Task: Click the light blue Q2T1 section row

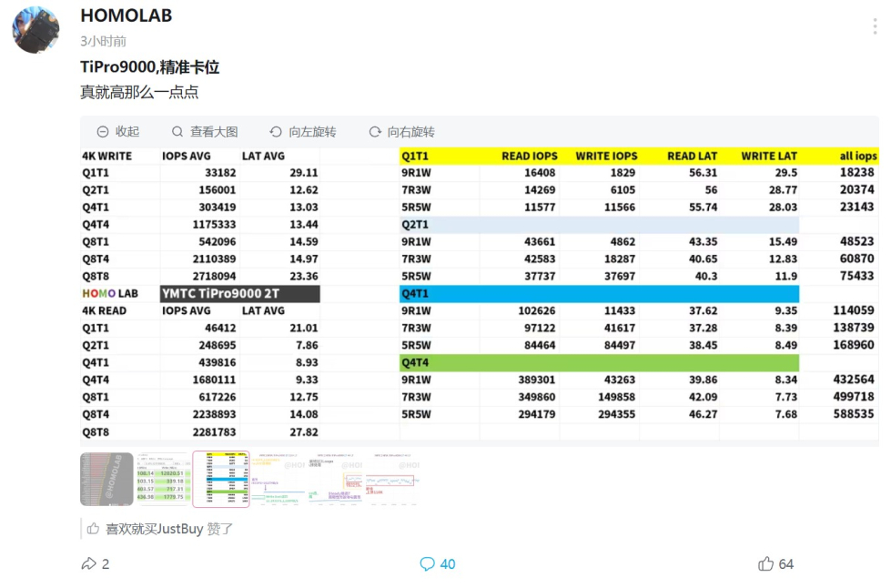Action: tap(600, 225)
